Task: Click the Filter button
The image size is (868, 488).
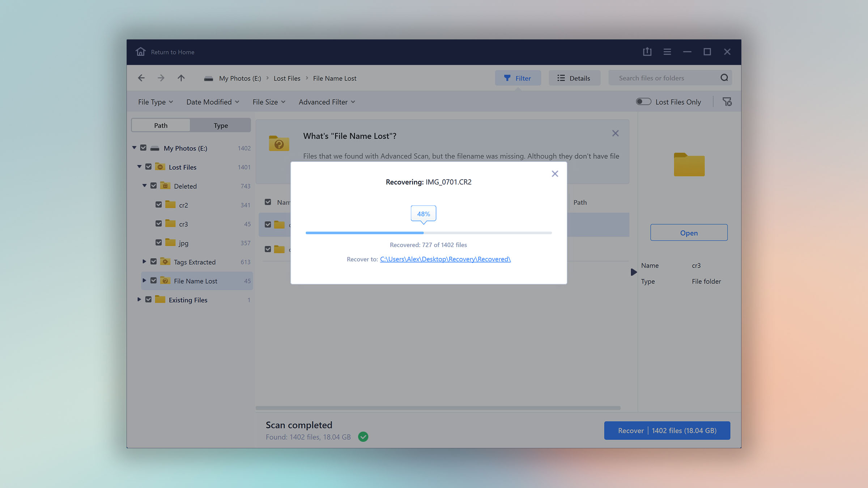Action: [x=518, y=78]
